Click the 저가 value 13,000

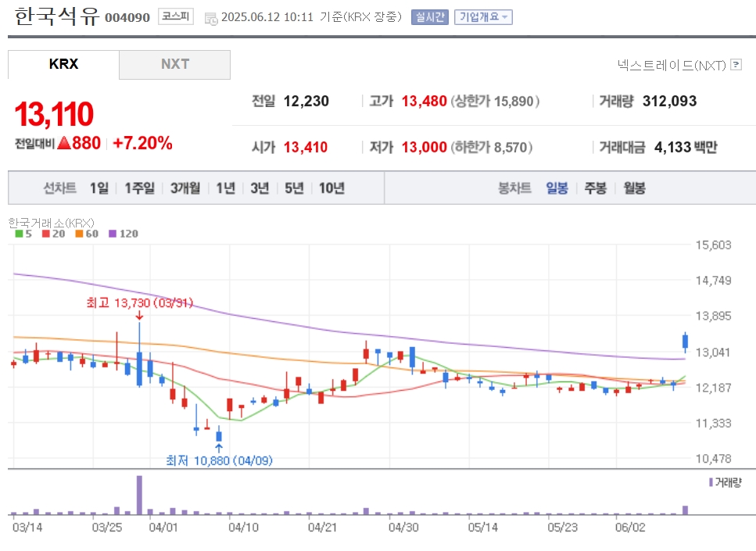(425, 147)
